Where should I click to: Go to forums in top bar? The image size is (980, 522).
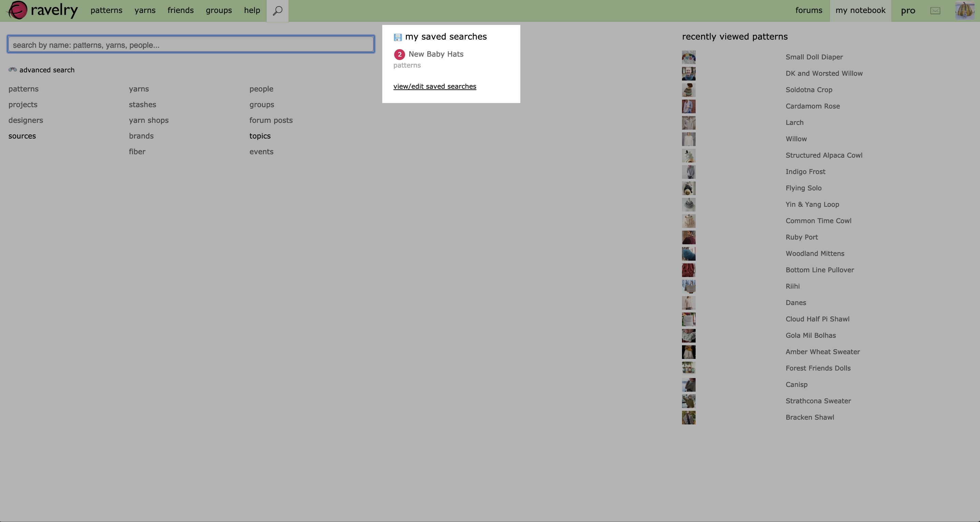[x=809, y=10]
